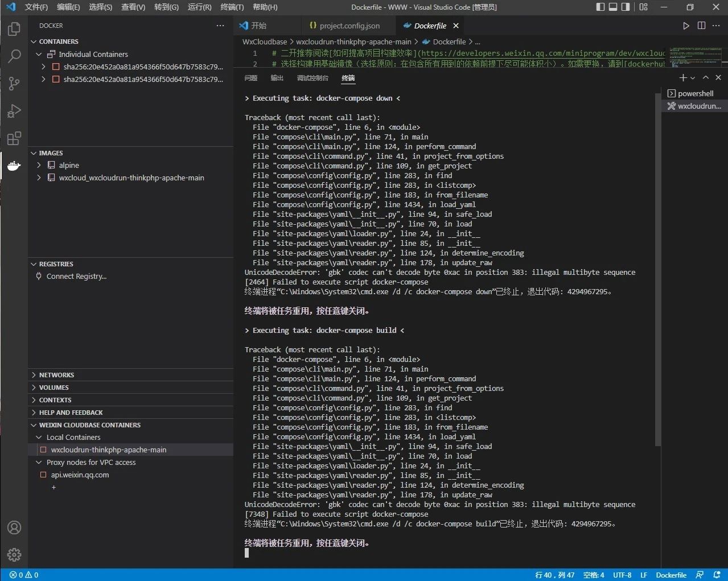The height and width of the screenshot is (581, 728).
Task: Add a new terminal with plus icon
Action: click(x=683, y=77)
